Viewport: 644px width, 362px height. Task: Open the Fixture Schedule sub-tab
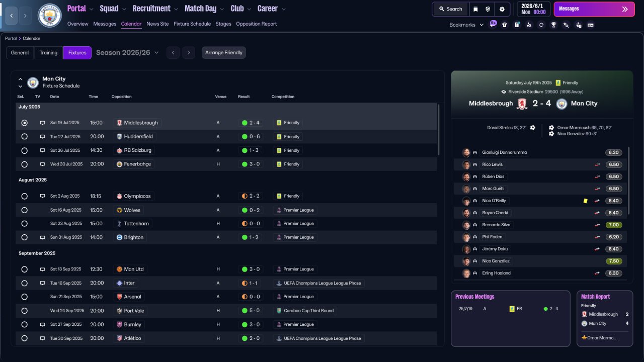192,24
